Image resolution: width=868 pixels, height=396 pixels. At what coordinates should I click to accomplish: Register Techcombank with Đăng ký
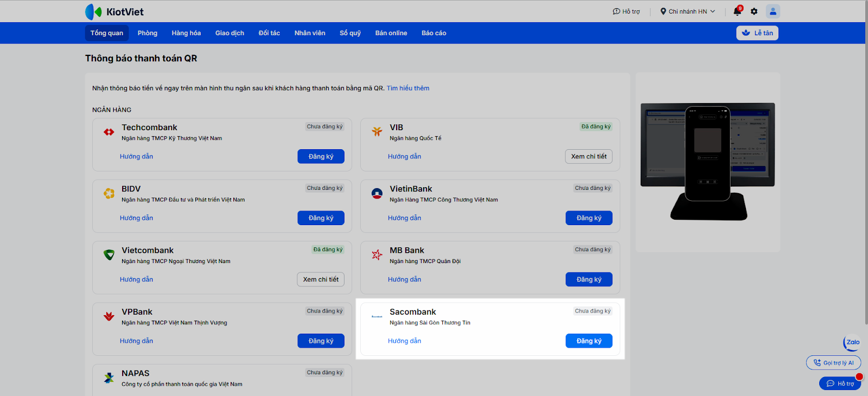321,156
